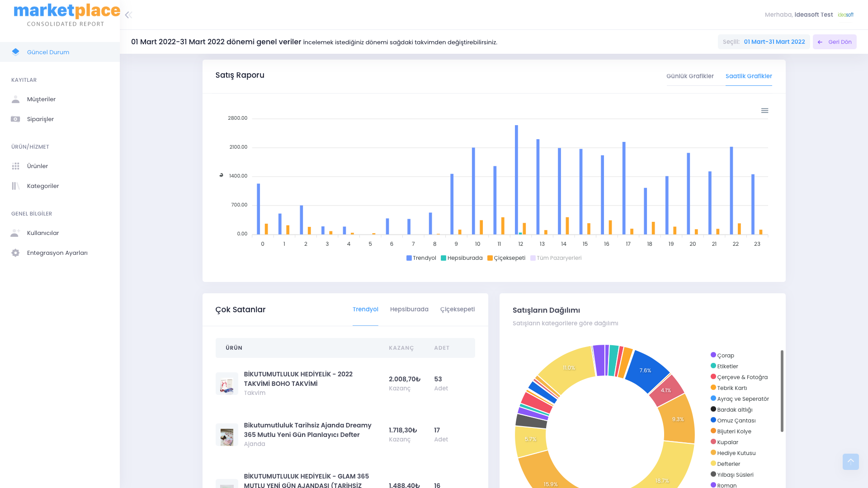Toggle Tüm Pazaryerleri series in legend

[556, 258]
